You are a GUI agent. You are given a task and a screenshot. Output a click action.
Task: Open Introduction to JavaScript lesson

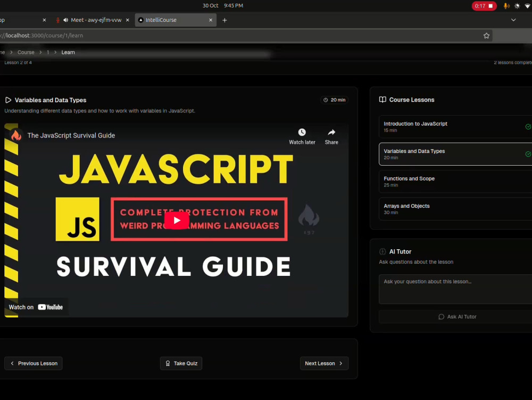pyautogui.click(x=455, y=127)
